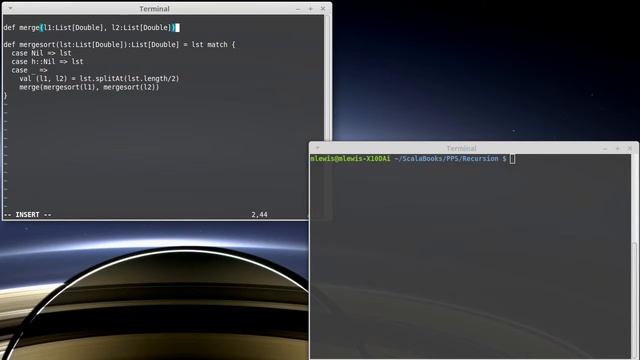
Task: Maximize the shell Terminal window
Action: coord(617,148)
